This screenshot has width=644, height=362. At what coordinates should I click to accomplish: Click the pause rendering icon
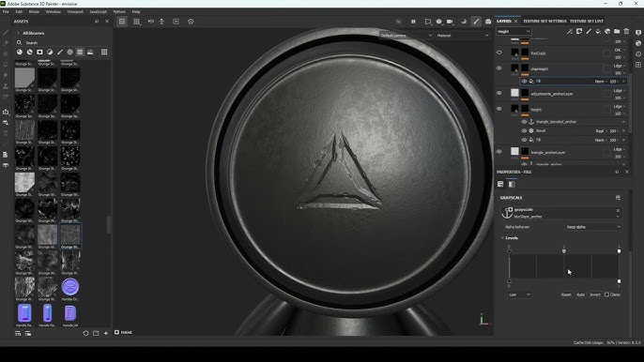tap(413, 22)
